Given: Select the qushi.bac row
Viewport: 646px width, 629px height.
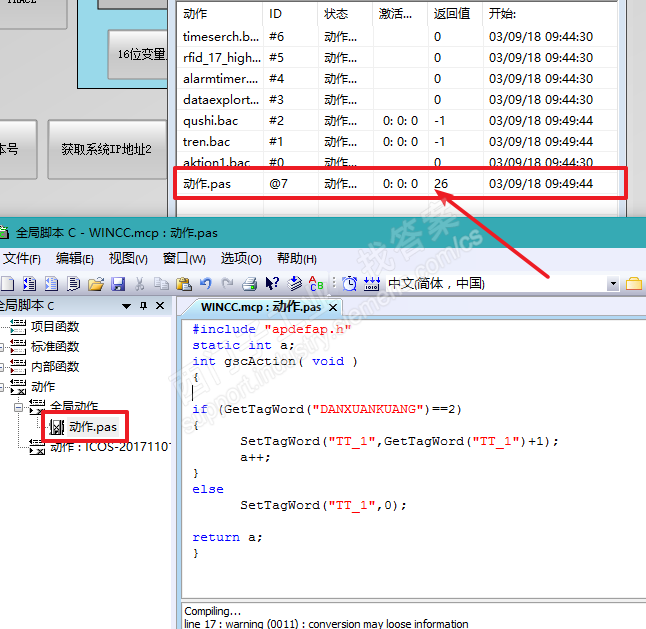Looking at the screenshot, I should (397, 121).
